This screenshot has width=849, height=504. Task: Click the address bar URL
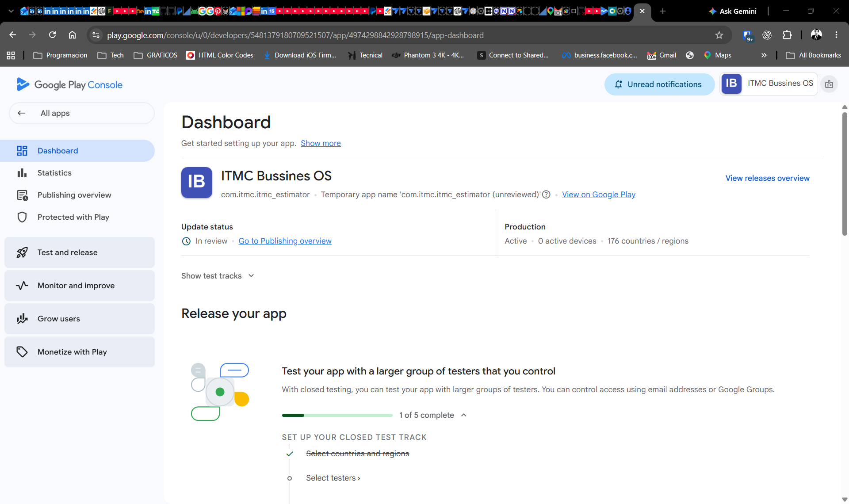(295, 35)
